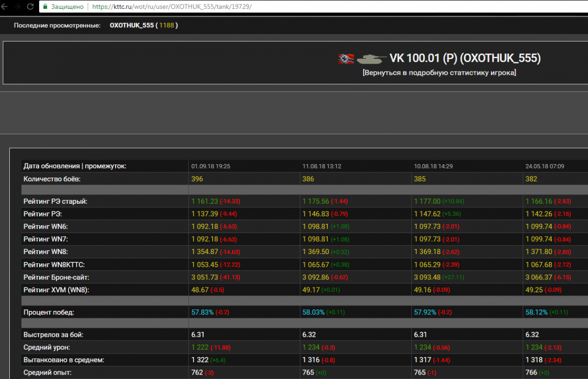Click battle count value 382
Screen dimensions: 588x379
click(x=531, y=179)
